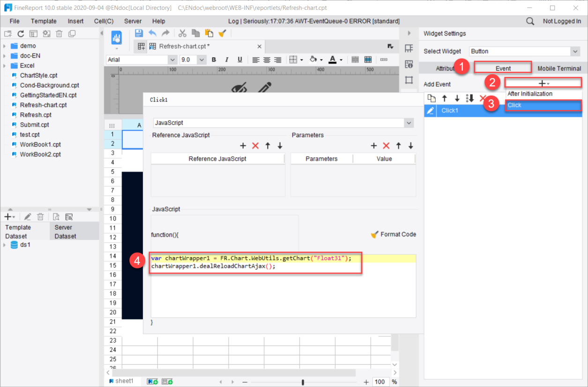Image resolution: width=588 pixels, height=387 pixels.
Task: Open the Select Widget Button dropdown
Action: click(x=575, y=51)
